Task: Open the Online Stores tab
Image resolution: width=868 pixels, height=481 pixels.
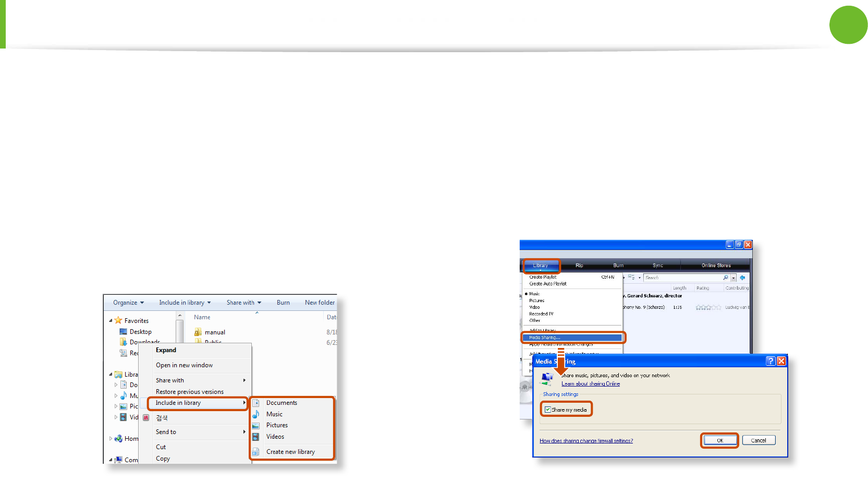Action: tap(716, 266)
